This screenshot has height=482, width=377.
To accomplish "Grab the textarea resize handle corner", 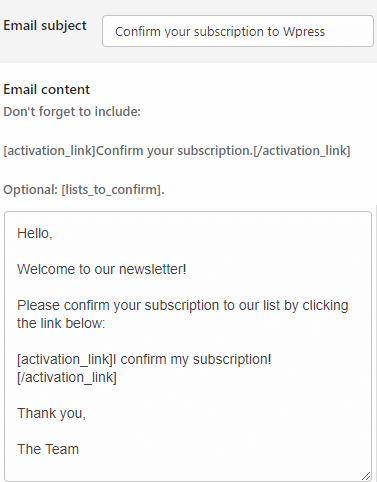I will coord(366,476).
